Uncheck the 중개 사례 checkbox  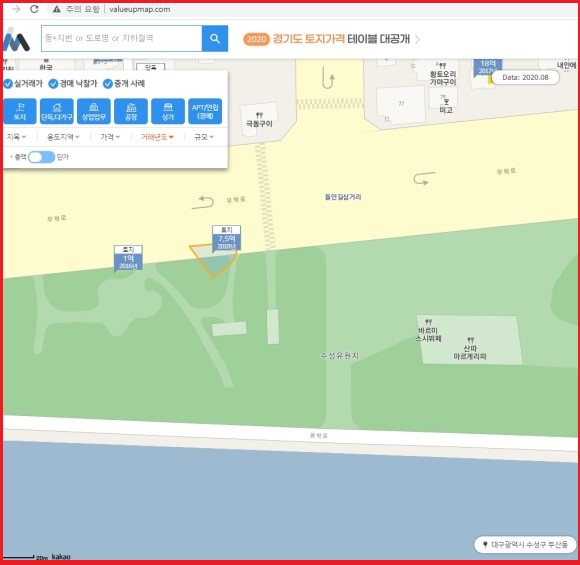(x=108, y=84)
